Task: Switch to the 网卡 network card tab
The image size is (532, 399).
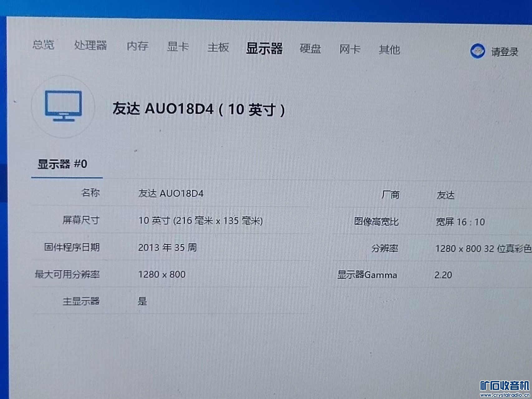Action: (x=350, y=49)
